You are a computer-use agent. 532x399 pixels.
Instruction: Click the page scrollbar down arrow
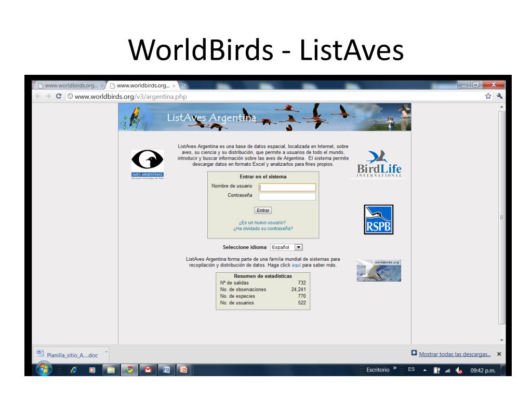point(501,340)
